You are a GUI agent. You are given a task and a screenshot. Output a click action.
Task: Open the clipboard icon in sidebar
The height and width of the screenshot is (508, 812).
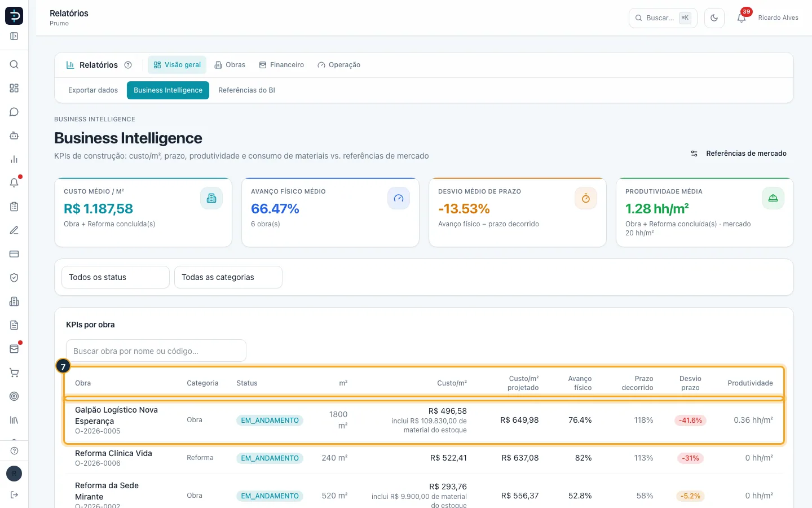[x=14, y=207]
